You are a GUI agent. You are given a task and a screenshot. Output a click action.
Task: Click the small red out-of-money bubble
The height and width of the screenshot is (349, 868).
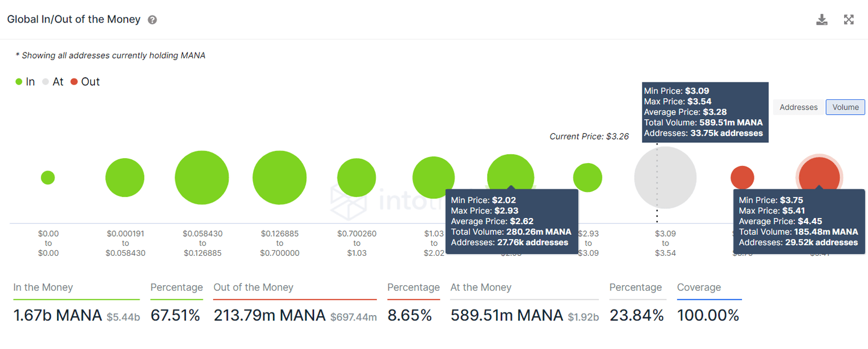742,177
